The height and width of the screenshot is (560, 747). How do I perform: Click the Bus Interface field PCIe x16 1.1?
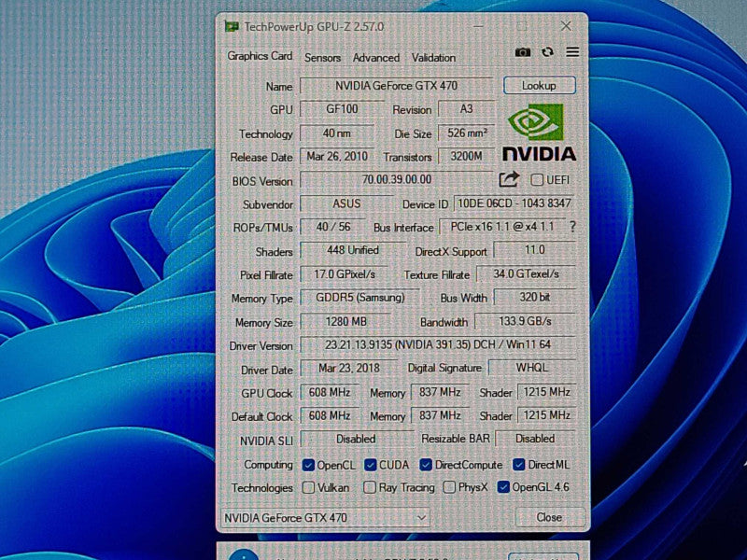pos(502,227)
